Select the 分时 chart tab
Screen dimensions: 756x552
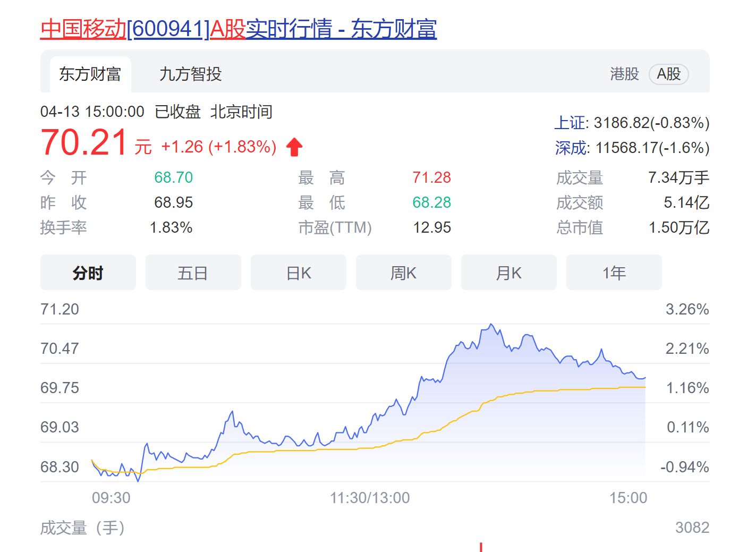click(x=88, y=273)
